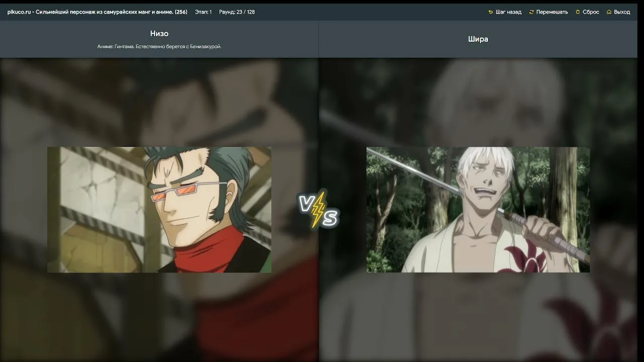Image resolution: width=644 pixels, height=362 pixels.
Task: Reset the tournament with Сброс
Action: point(587,12)
